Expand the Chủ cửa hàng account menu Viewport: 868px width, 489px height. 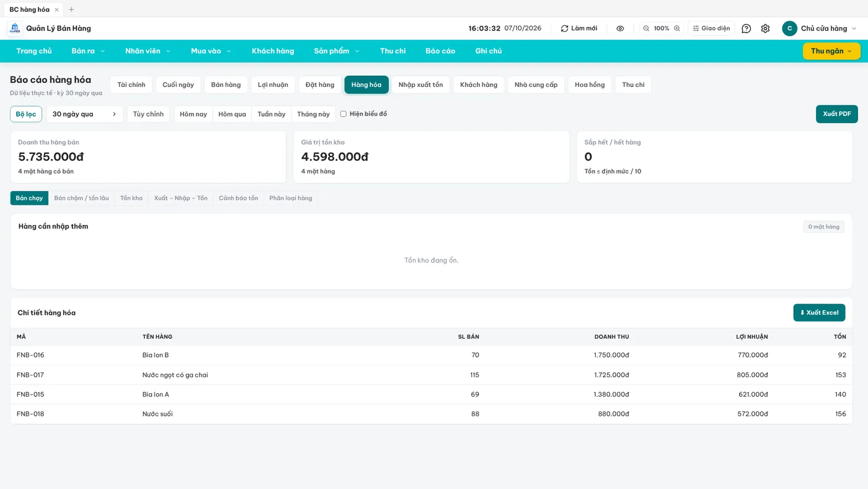[828, 29]
